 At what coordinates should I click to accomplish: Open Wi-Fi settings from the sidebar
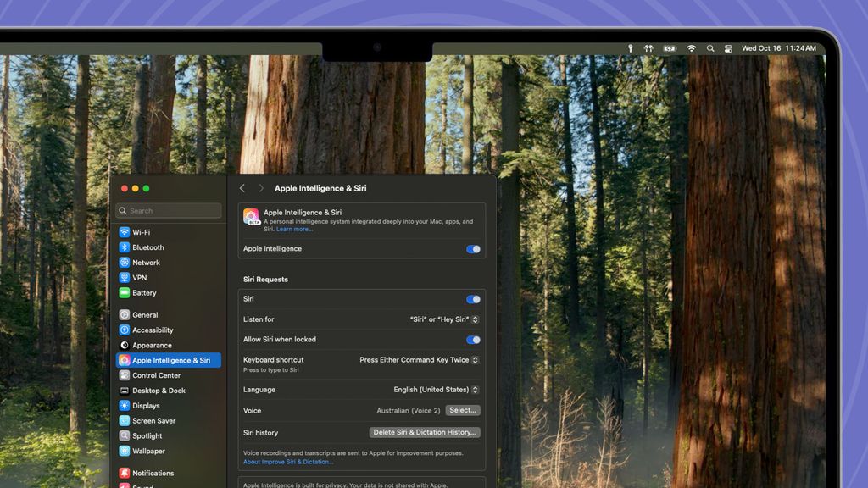click(x=144, y=231)
